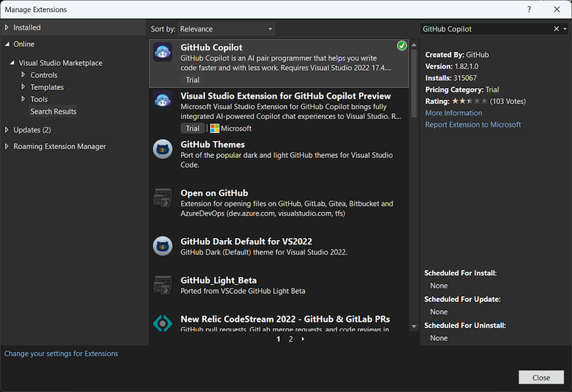Open the Sort by Relevance dropdown
The image size is (572, 392).
tap(226, 29)
